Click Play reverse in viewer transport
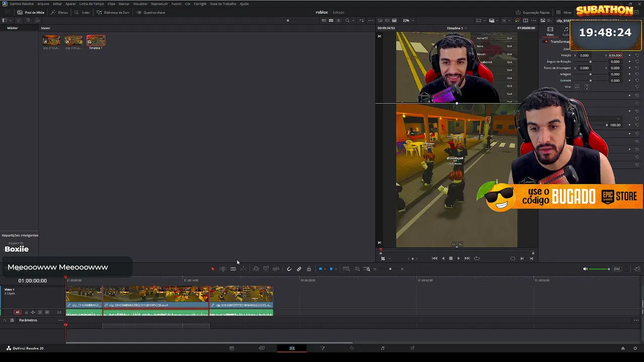 tap(443, 258)
